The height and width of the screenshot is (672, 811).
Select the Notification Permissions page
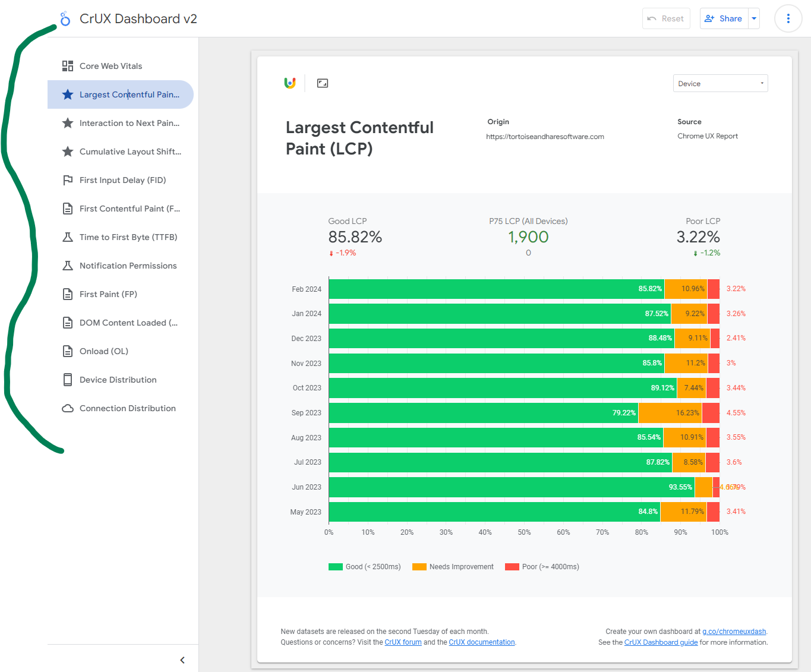[x=128, y=266]
